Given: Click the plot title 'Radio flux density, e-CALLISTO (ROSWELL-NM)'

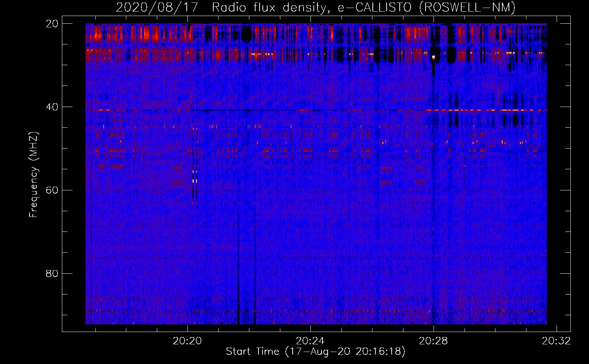Looking at the screenshot, I should (364, 7).
